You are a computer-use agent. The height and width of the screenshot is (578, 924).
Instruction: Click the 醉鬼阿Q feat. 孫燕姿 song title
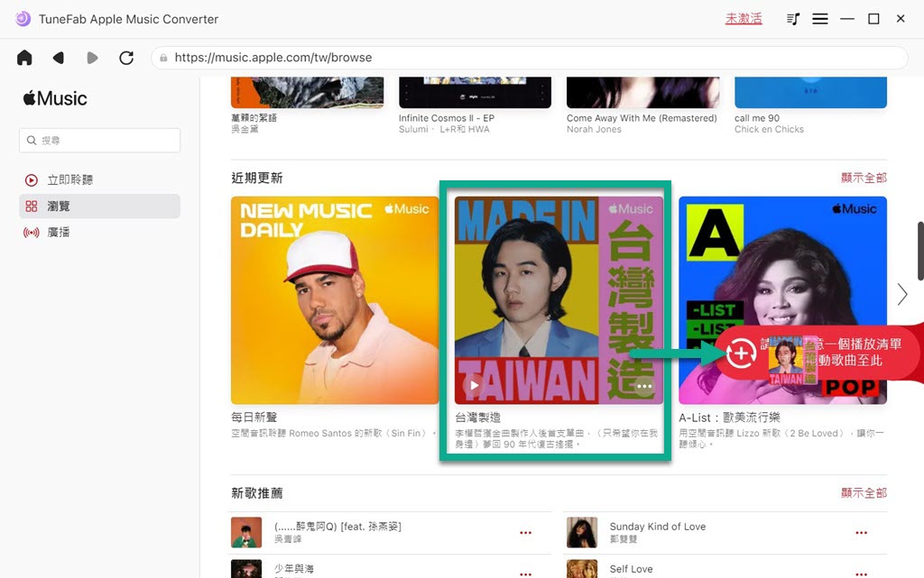[337, 527]
